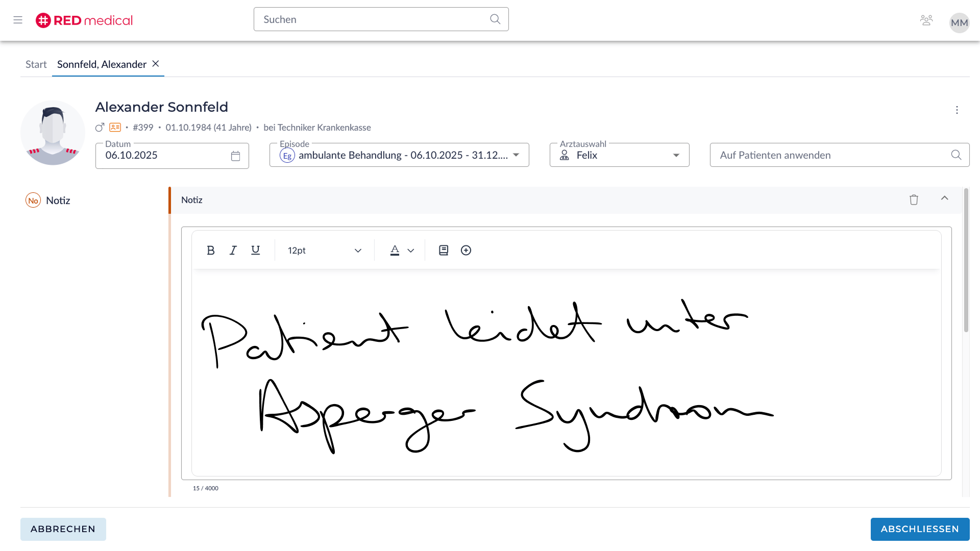Switch to the Start tab
The image size is (980, 551).
coord(36,64)
